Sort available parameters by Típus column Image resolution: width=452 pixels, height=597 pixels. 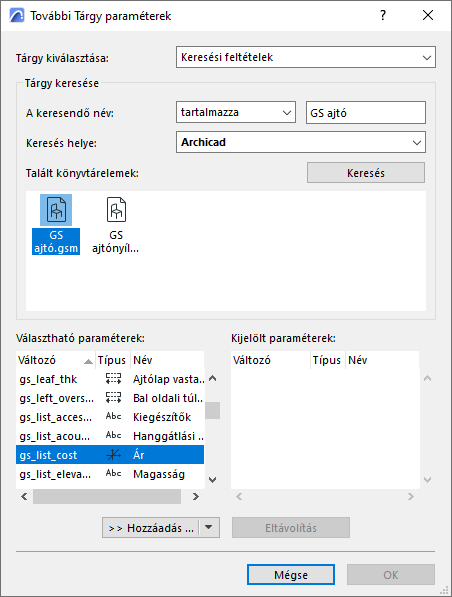[x=112, y=360]
